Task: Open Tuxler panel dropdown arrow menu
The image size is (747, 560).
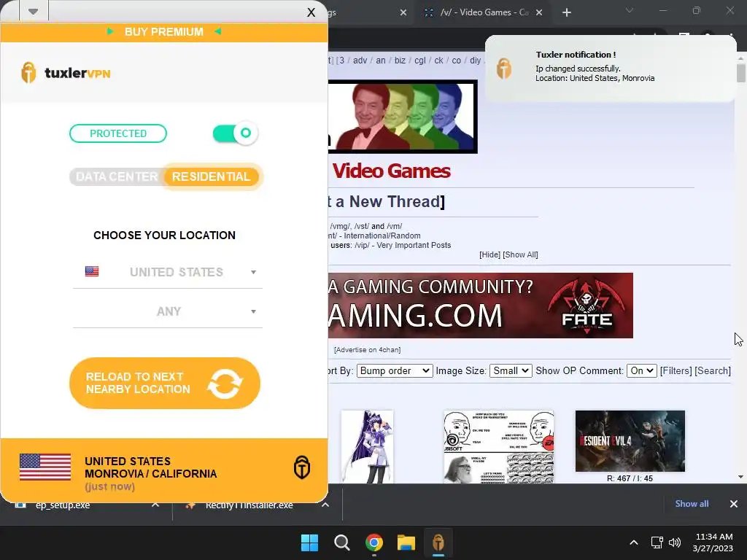Action: pyautogui.click(x=33, y=12)
